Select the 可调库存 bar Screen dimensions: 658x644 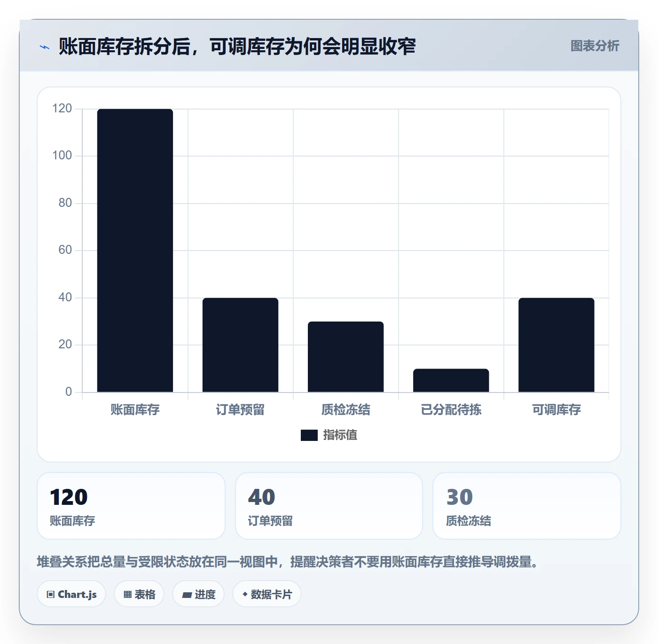556,345
